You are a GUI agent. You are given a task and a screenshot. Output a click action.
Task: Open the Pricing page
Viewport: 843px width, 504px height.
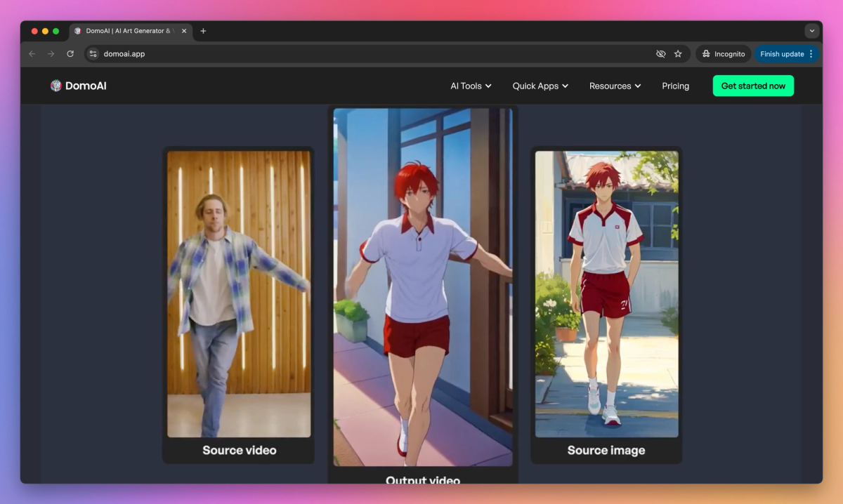pyautogui.click(x=675, y=86)
